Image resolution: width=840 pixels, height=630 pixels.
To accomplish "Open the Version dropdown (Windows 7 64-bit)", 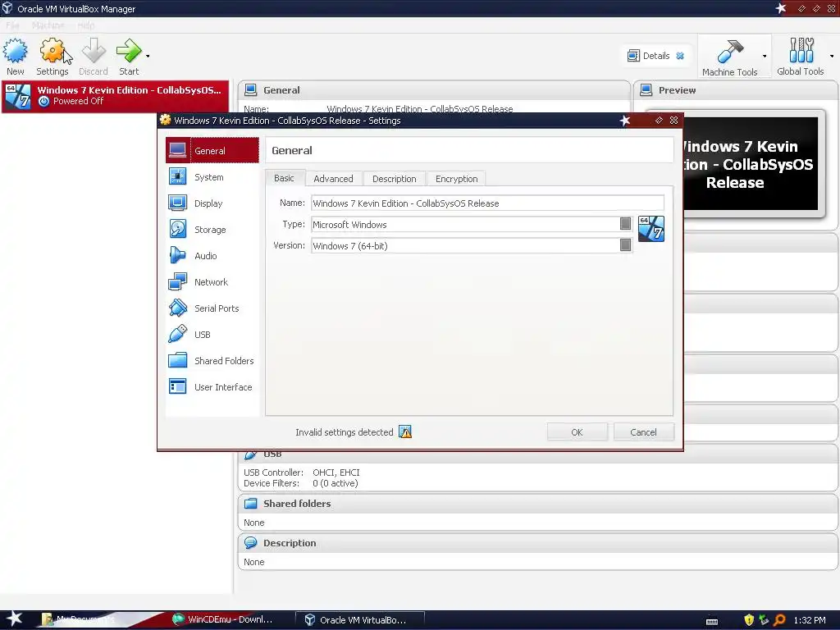I will pos(472,246).
